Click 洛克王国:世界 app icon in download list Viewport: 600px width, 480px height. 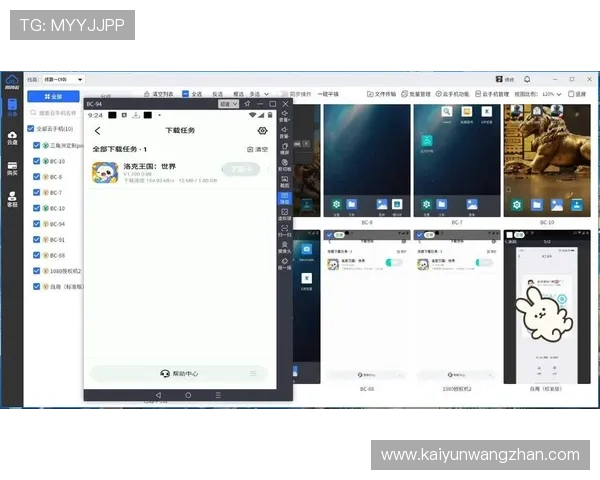click(105, 173)
